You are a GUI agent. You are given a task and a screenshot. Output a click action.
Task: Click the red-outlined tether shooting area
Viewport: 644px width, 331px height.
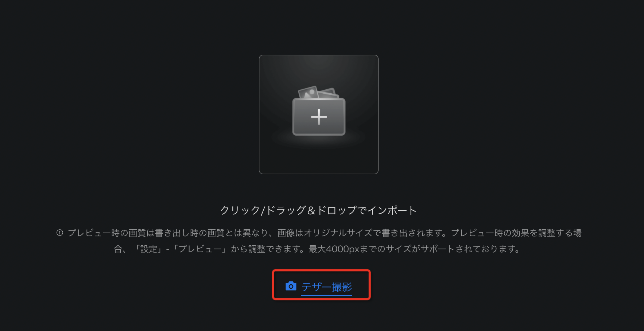321,285
